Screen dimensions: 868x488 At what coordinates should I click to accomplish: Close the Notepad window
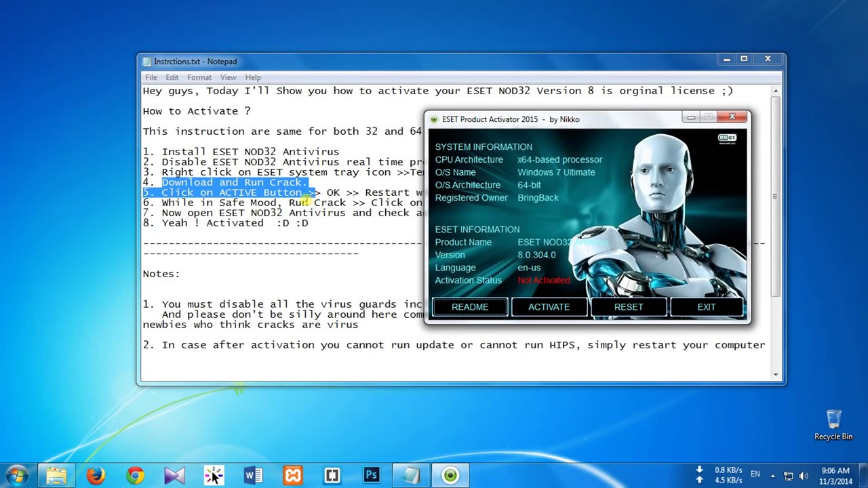[768, 59]
